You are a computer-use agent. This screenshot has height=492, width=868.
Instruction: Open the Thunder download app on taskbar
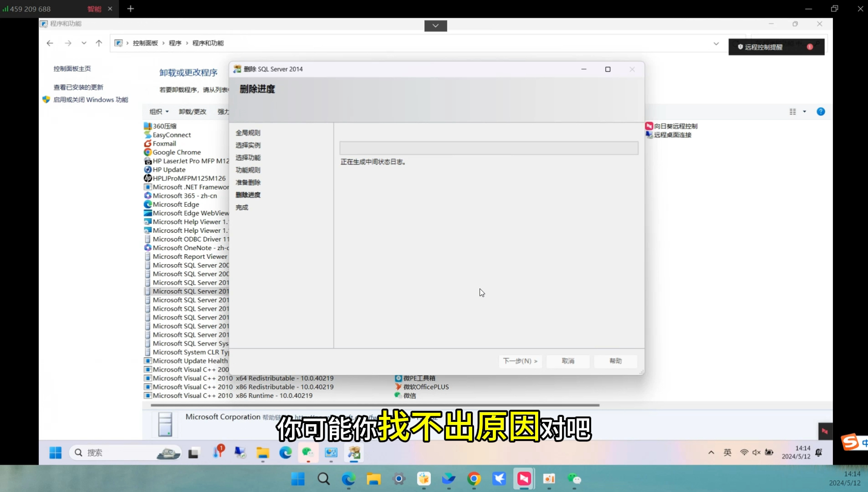(x=500, y=479)
